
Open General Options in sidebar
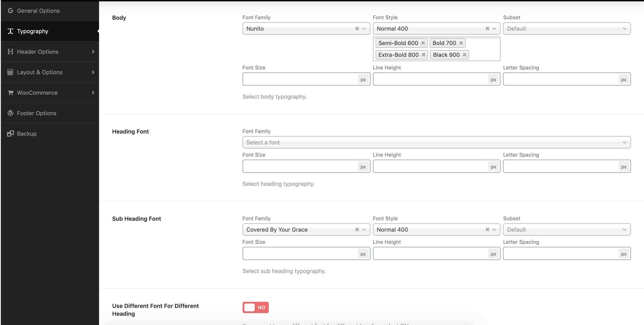point(50,11)
